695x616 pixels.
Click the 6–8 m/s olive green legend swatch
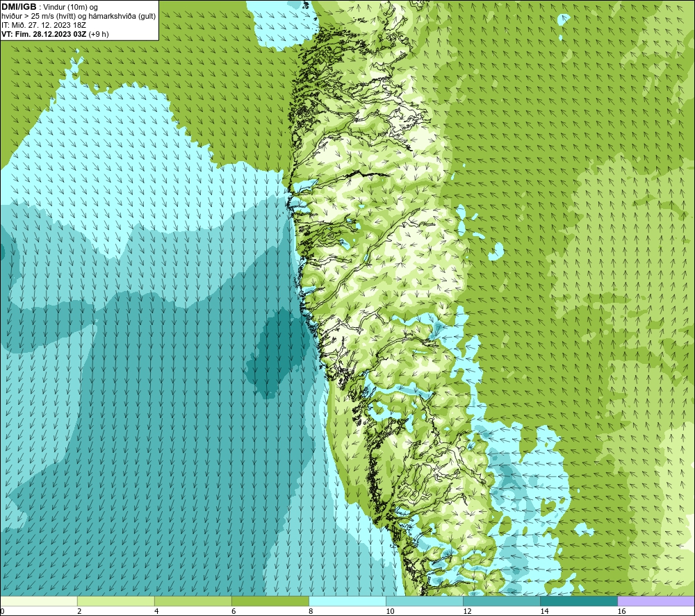click(270, 601)
